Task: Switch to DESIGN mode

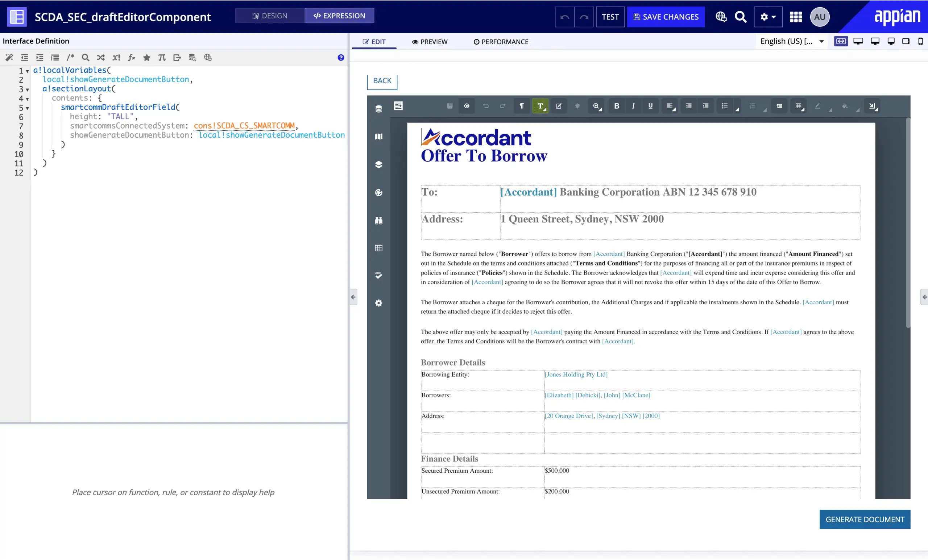Action: coord(270,16)
